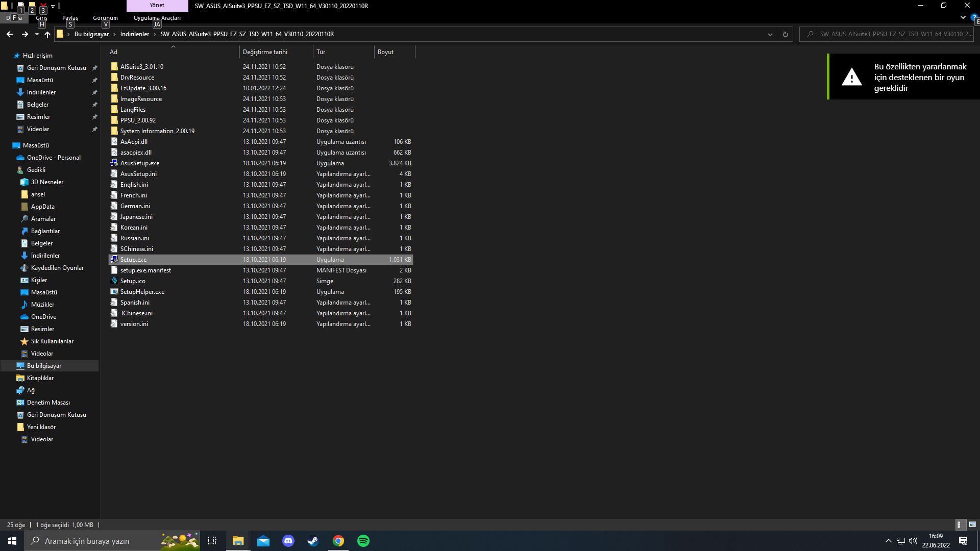
Task: Expand recent locations dropdown arrow
Action: click(x=37, y=34)
